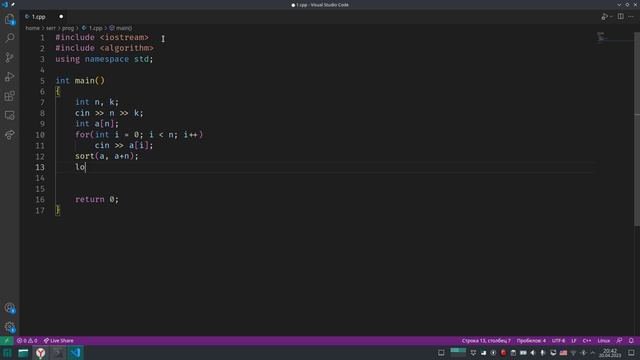Click the Linux configuration status item

click(x=604, y=340)
